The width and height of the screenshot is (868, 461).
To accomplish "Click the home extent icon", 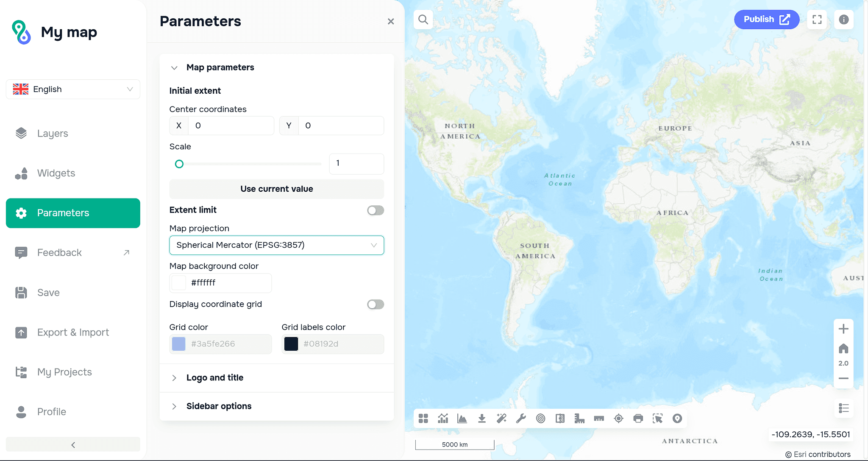I will [x=843, y=349].
